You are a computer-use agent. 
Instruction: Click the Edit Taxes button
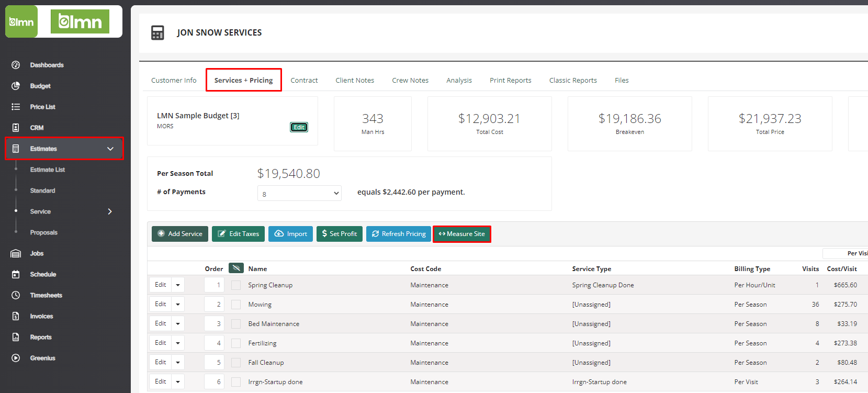tap(238, 234)
